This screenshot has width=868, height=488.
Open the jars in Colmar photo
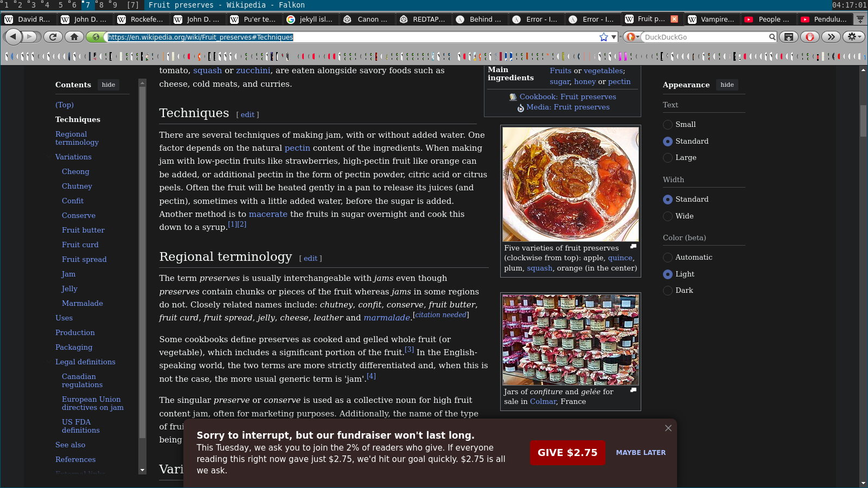click(571, 340)
